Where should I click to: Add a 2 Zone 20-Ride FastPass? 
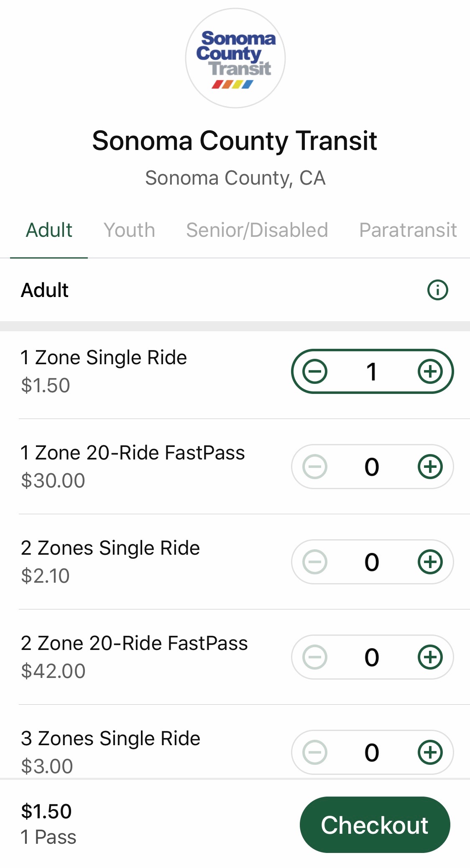click(x=430, y=657)
